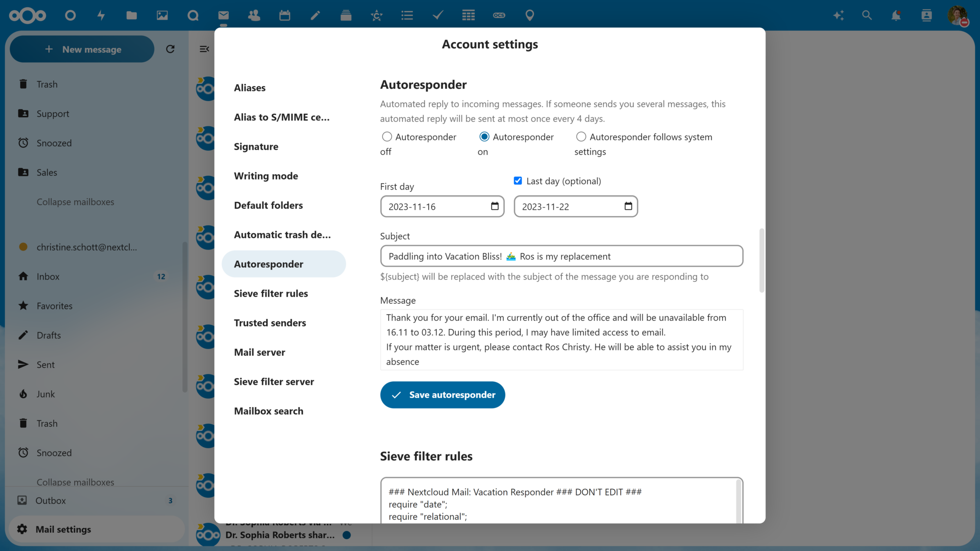Viewport: 980px width, 551px height.
Task: Launch the Contacts app icon
Action: pos(254,15)
